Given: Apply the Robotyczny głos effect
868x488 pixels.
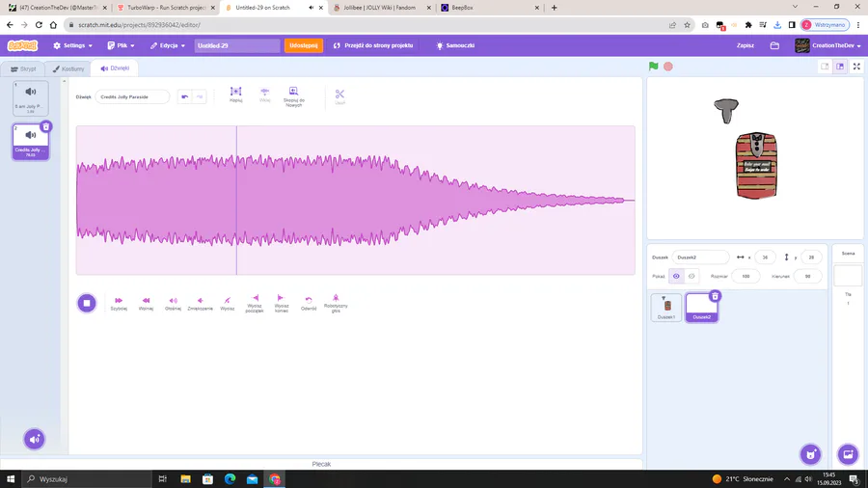Looking at the screenshot, I should click(336, 303).
